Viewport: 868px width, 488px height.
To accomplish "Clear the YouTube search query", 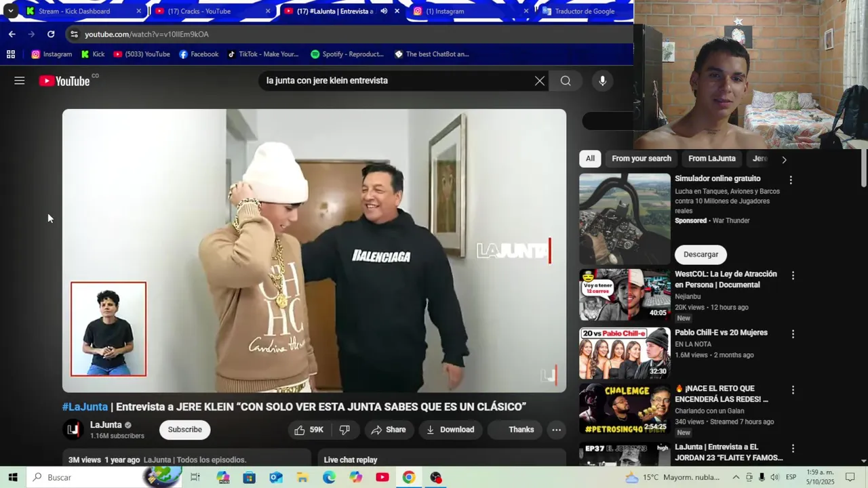I will (x=539, y=81).
